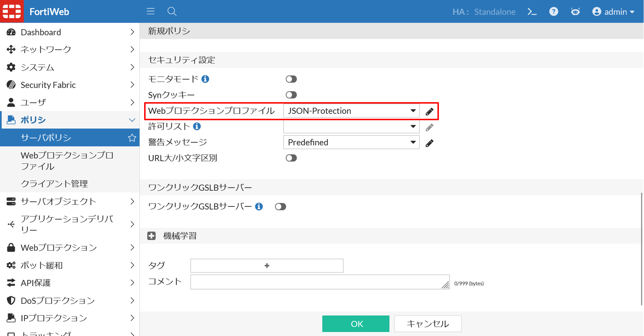Collapse sidebar via hamburger menu icon

[150, 11]
